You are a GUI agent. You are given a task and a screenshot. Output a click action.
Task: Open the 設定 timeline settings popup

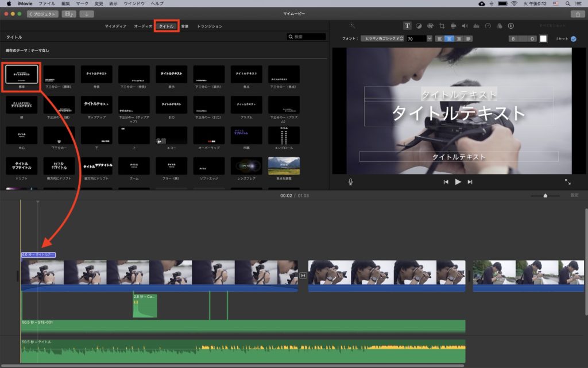tap(574, 195)
